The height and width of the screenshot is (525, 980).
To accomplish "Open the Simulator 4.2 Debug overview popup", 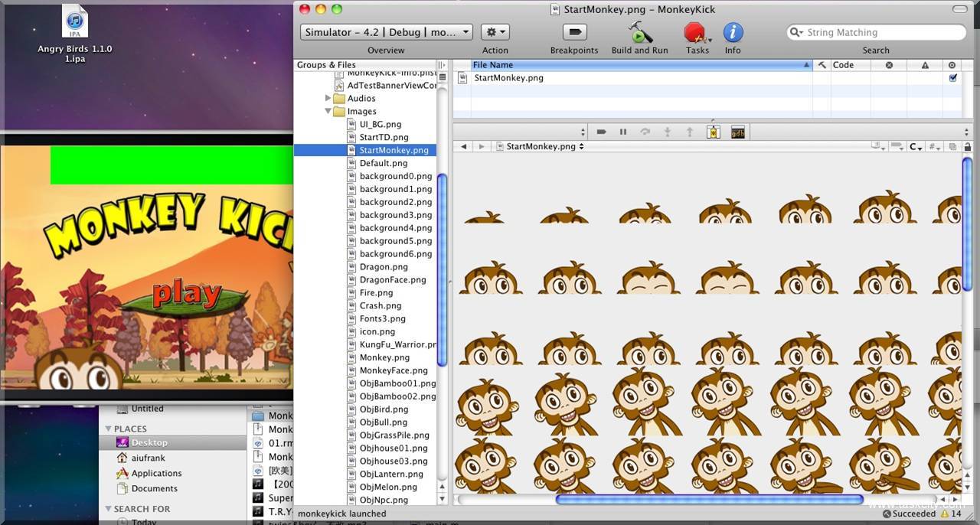I will coord(386,32).
